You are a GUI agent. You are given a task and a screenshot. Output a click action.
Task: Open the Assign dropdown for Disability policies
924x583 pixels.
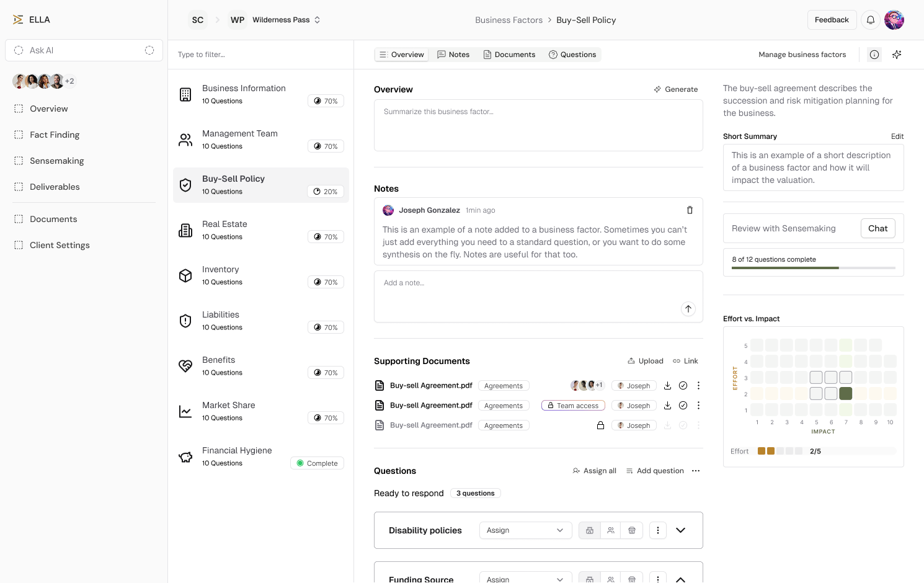(525, 530)
